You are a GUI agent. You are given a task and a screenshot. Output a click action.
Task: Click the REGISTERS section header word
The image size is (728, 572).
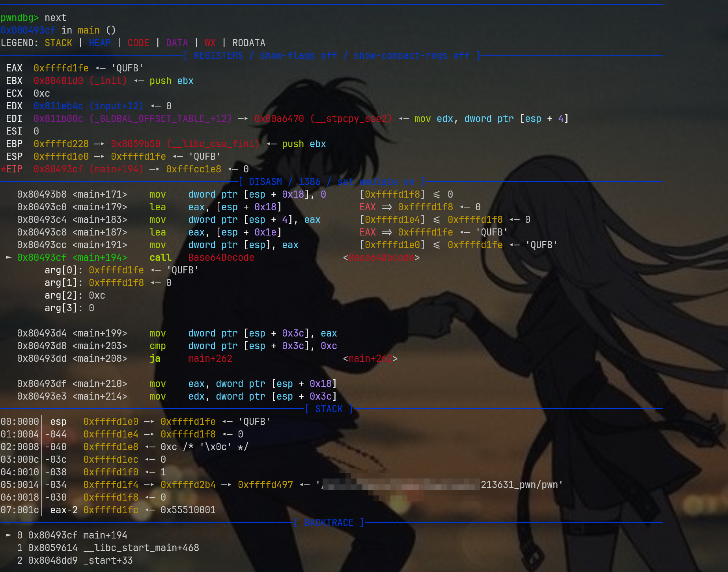coord(218,56)
